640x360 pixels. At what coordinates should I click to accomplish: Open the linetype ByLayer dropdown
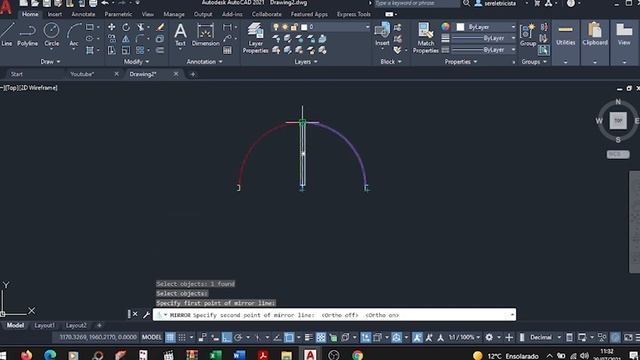click(x=484, y=50)
